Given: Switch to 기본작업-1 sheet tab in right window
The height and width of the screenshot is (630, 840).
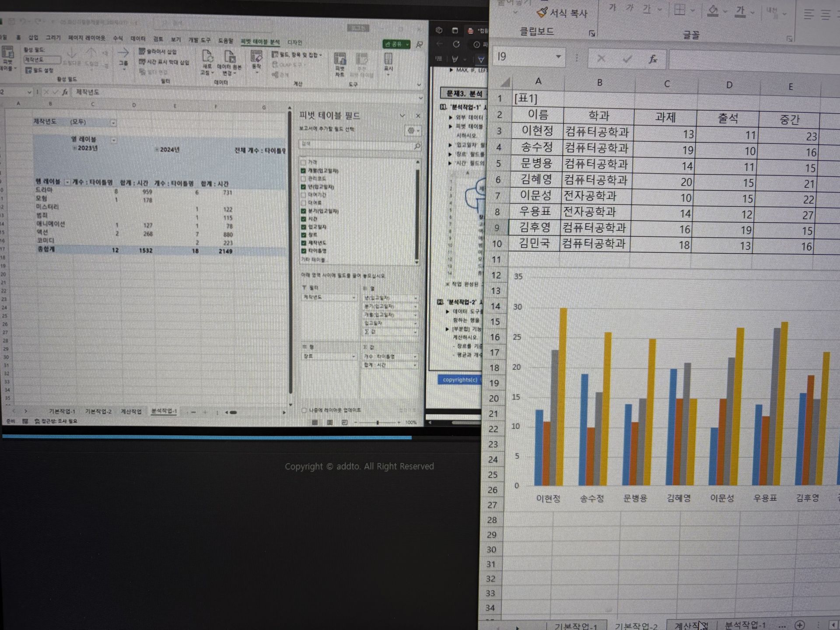Looking at the screenshot, I should [576, 626].
